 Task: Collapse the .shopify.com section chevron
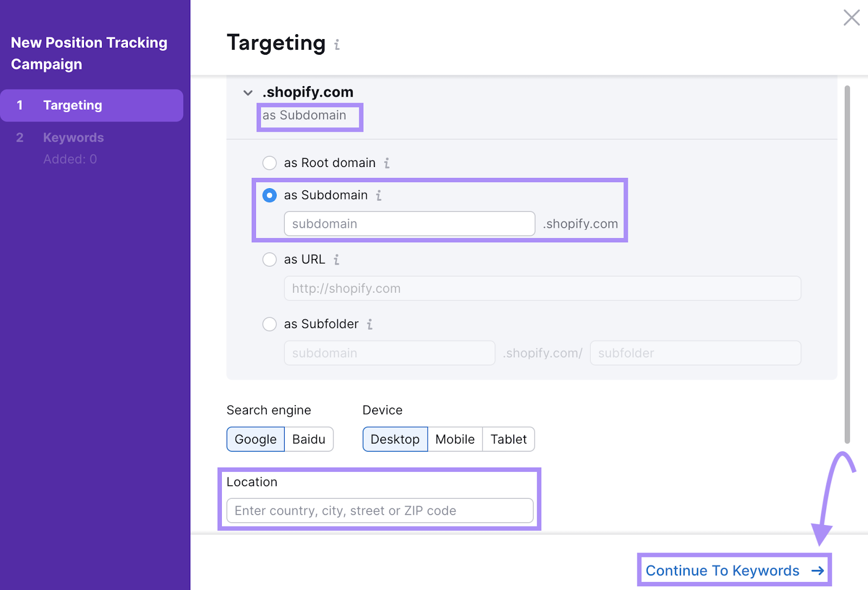click(247, 93)
